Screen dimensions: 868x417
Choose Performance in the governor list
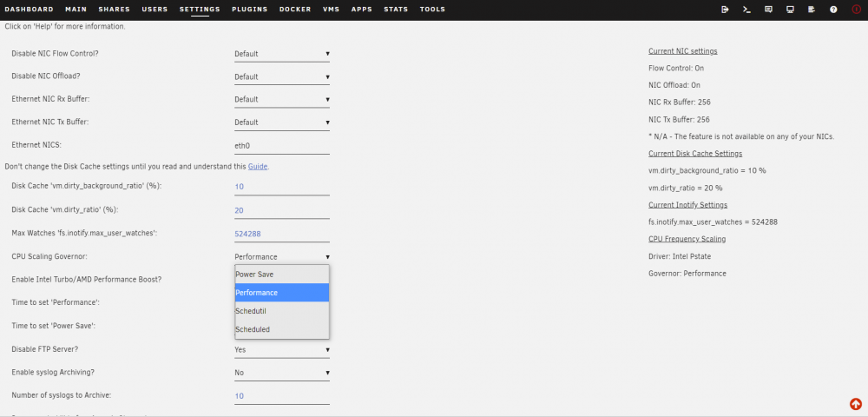pos(282,293)
